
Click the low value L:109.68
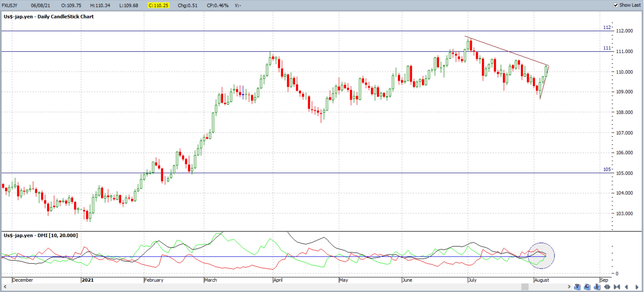pyautogui.click(x=129, y=5)
